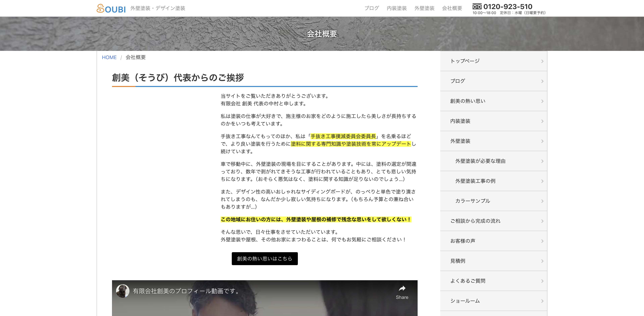Open 外壁塗装が必要な理由 sidebar item
The width and height of the screenshot is (644, 316).
coord(494,161)
